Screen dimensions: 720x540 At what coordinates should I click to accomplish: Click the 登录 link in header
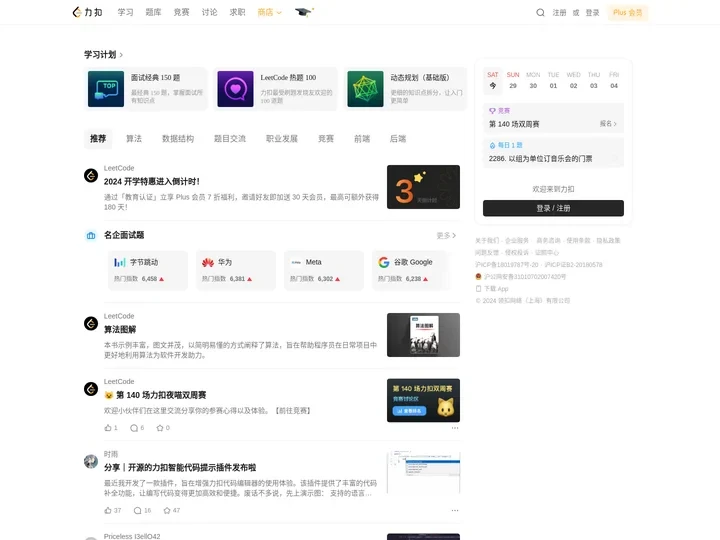click(x=592, y=13)
